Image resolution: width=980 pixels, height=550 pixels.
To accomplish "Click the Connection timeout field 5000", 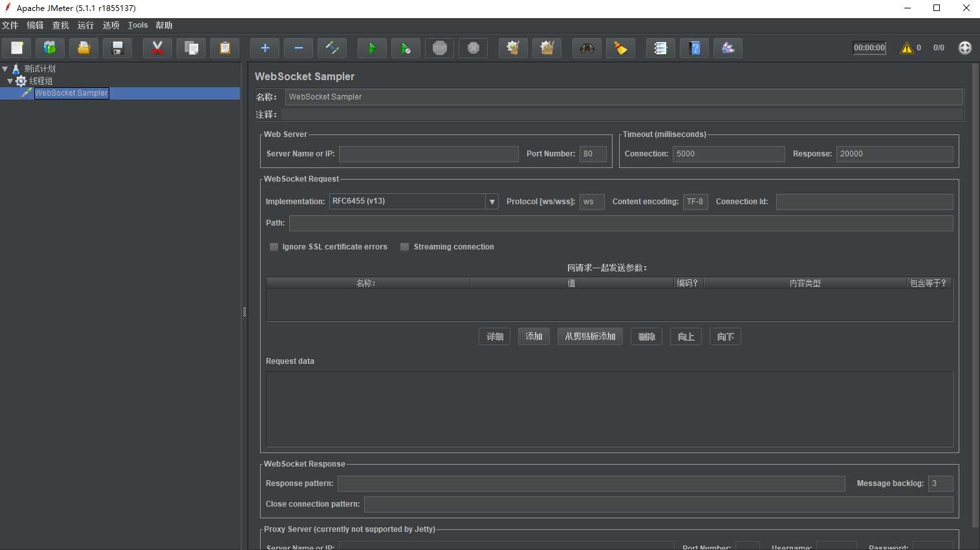I will click(729, 154).
